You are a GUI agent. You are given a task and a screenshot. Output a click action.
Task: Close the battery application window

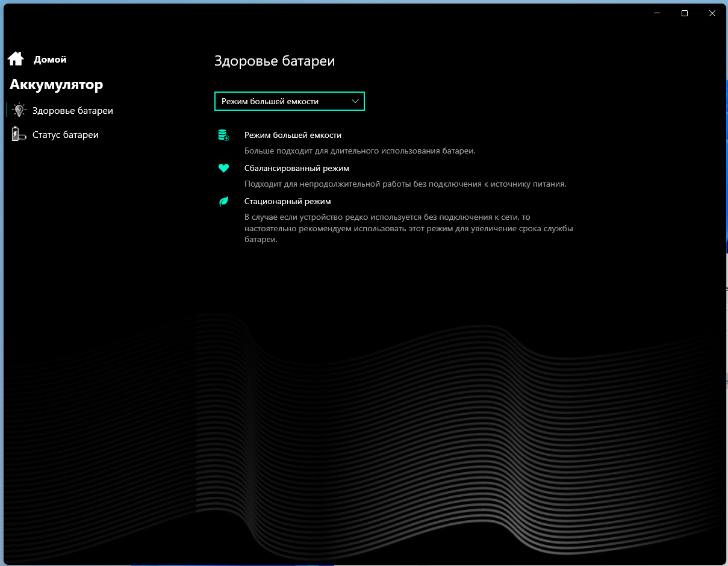pyautogui.click(x=712, y=13)
